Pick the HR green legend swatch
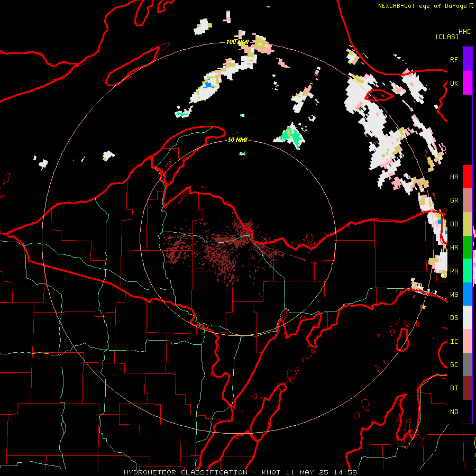The image size is (476, 476). 467,248
